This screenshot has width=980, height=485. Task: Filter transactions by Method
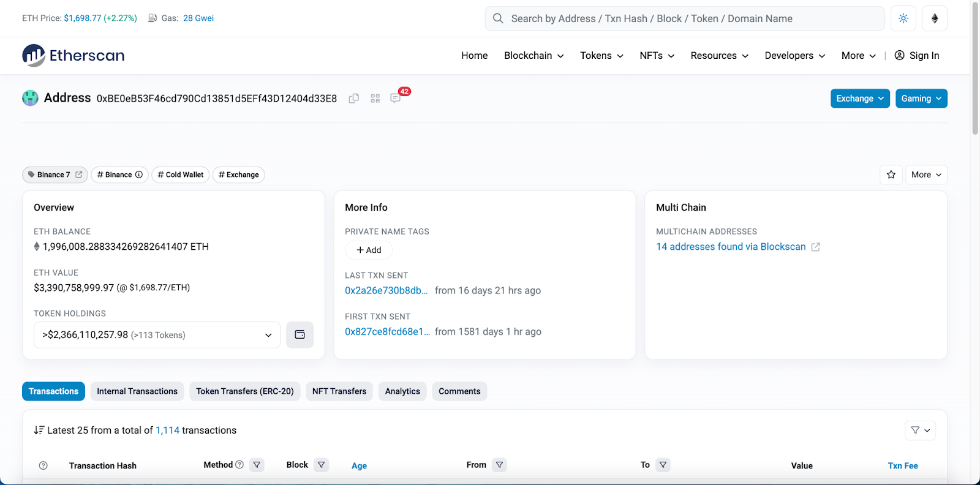(257, 465)
